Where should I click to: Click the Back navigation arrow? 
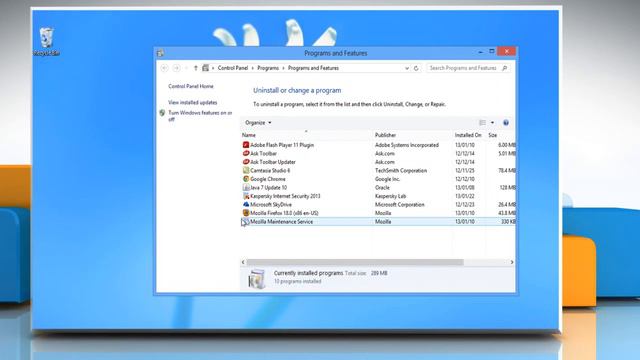point(164,68)
